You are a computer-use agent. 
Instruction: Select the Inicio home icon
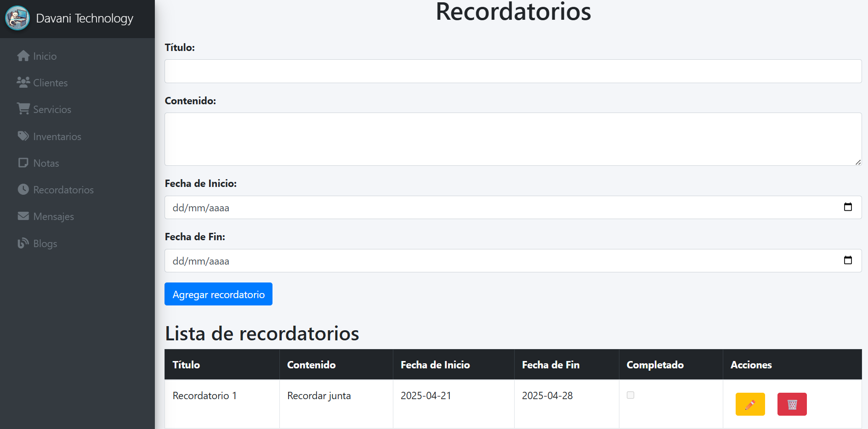(23, 56)
